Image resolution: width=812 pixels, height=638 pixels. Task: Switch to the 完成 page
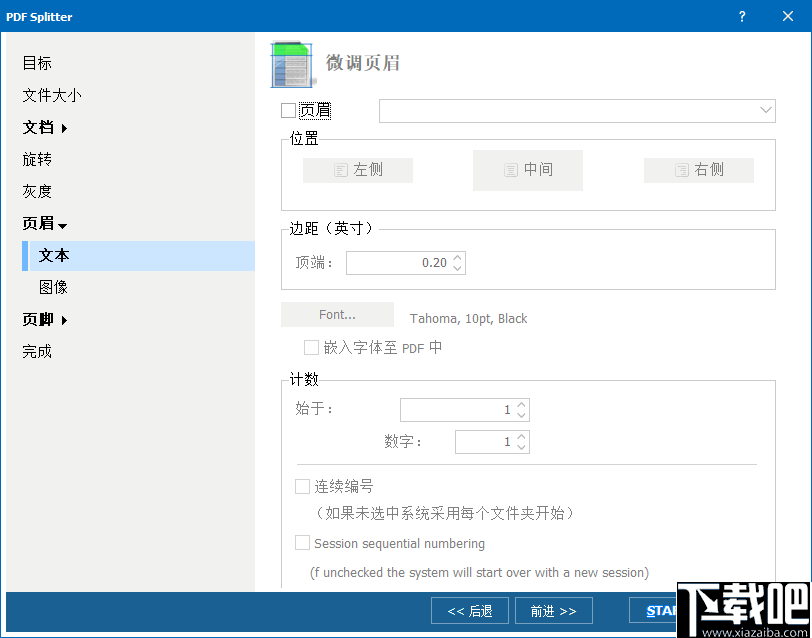point(36,351)
